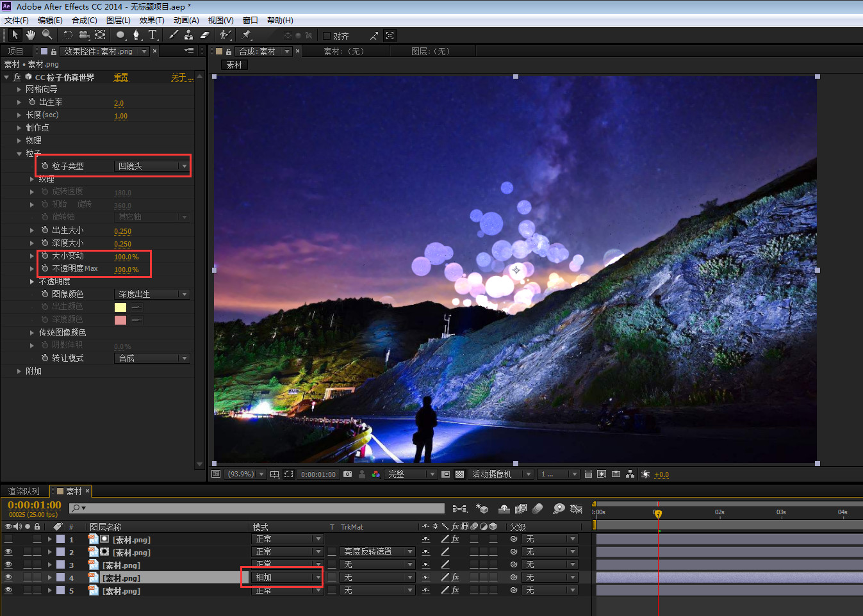Select the Zoom magnifier tool
The height and width of the screenshot is (616, 863).
[47, 35]
